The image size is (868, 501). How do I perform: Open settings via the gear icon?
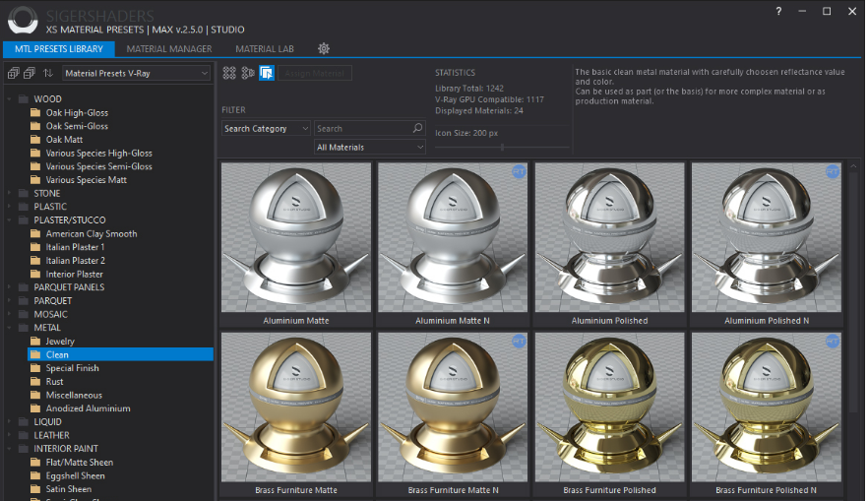[324, 48]
